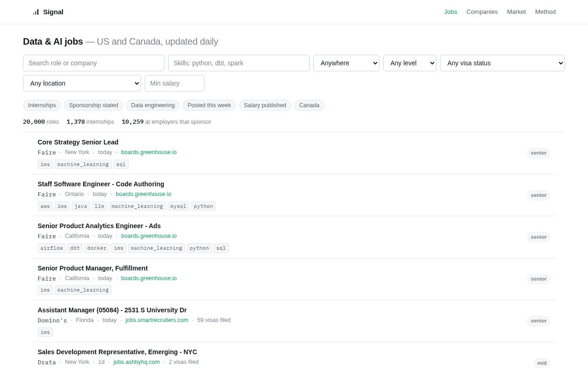This screenshot has width=588, height=368.
Task: Click ims tag on Domino's job
Action: pyautogui.click(x=45, y=332)
